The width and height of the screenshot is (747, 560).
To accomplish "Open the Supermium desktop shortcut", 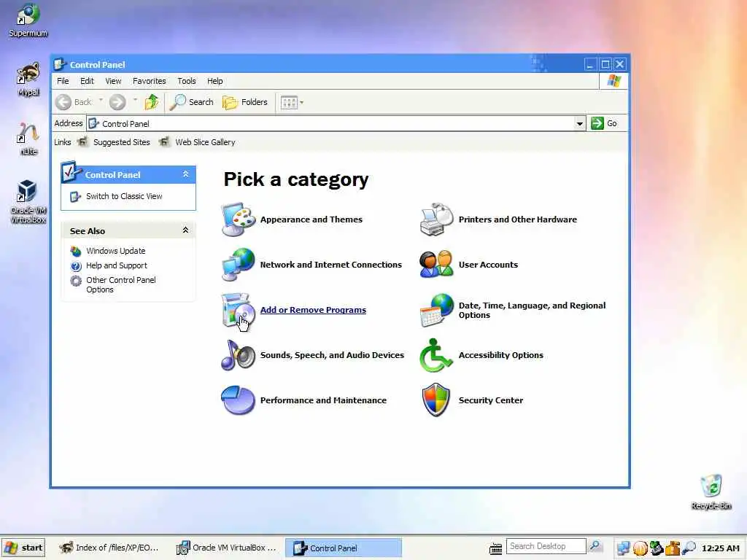I will click(x=28, y=21).
